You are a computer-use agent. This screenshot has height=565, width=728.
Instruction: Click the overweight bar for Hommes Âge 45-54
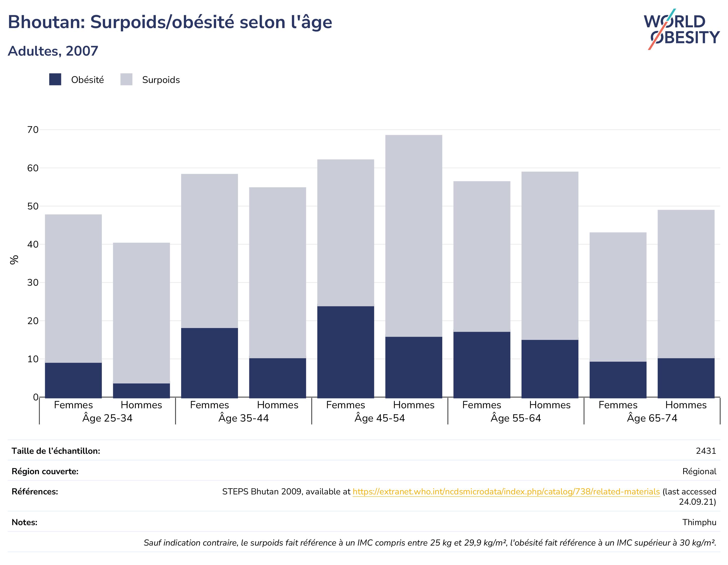pos(414,236)
